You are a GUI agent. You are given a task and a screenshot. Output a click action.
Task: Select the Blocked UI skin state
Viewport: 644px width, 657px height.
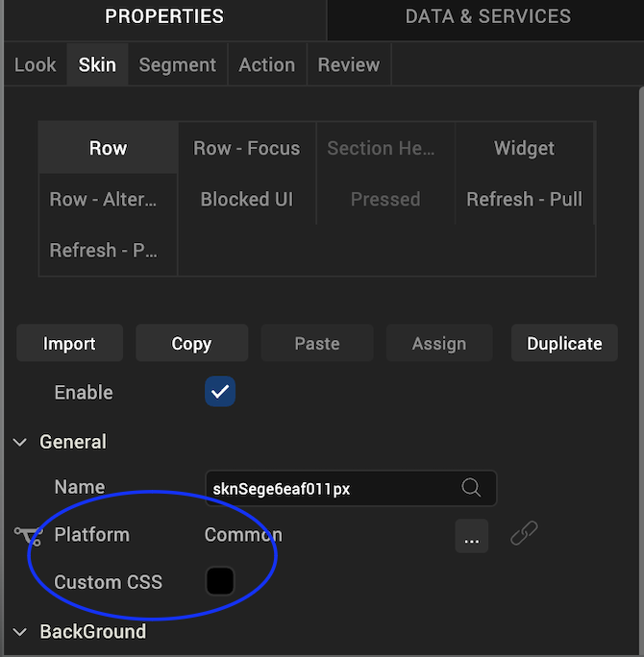[246, 199]
